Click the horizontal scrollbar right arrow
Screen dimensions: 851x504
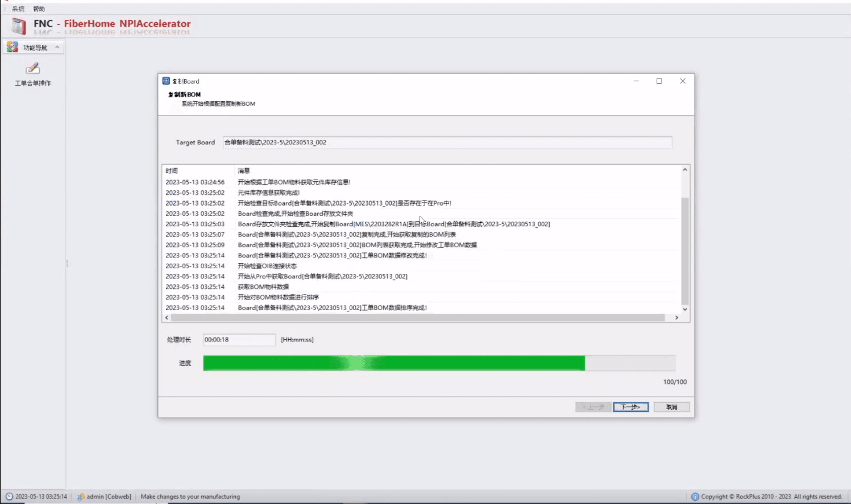click(x=676, y=318)
